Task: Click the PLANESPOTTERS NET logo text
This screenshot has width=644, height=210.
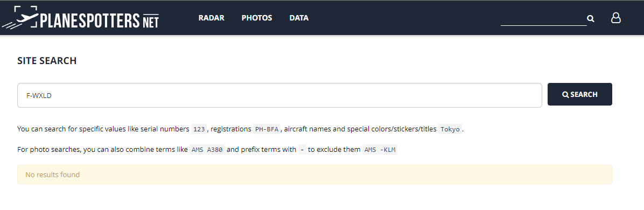Action: 99,20
